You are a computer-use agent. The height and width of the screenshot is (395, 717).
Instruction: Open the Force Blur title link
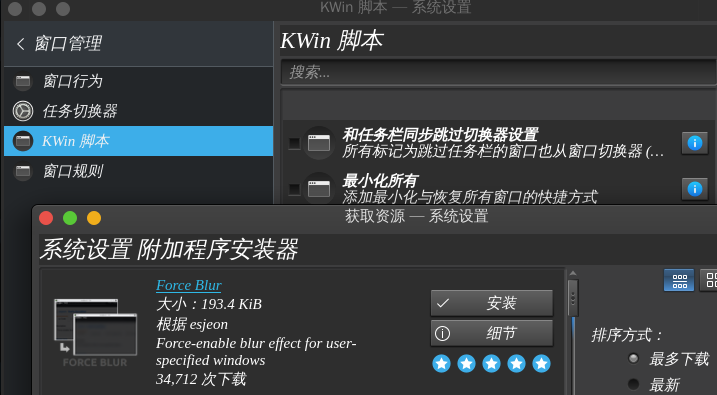click(x=188, y=285)
